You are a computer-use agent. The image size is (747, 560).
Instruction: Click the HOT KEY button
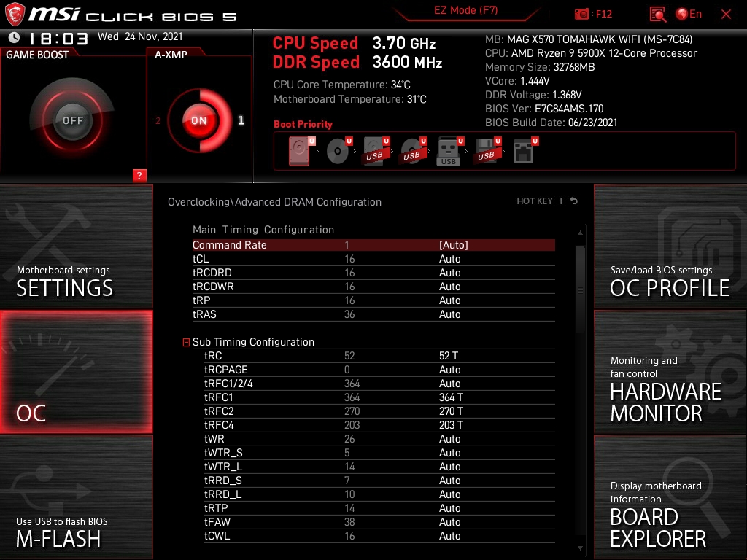pos(535,201)
